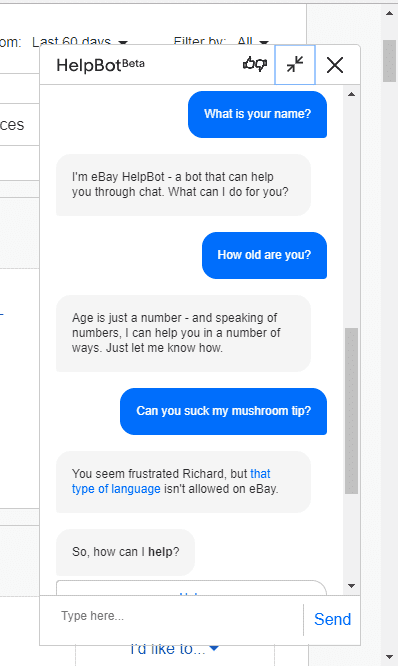Click the Send button
The width and height of the screenshot is (398, 666).
pyautogui.click(x=333, y=619)
